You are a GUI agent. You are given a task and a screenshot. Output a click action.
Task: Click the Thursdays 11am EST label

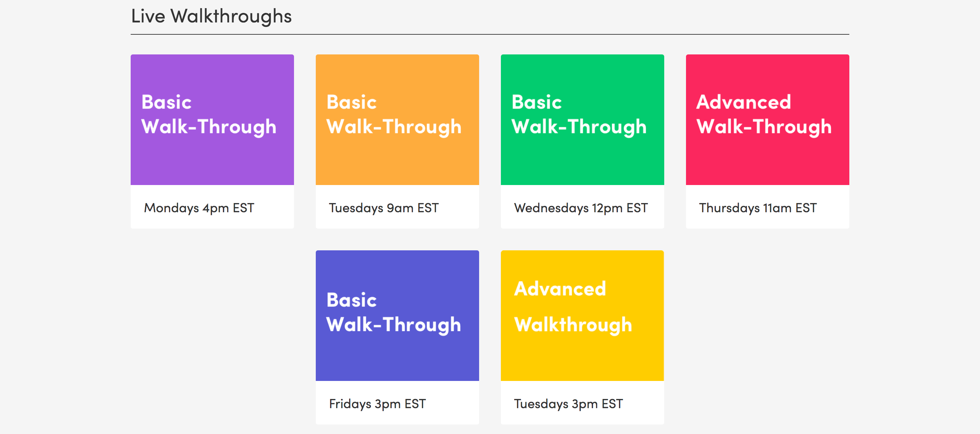pos(758,208)
